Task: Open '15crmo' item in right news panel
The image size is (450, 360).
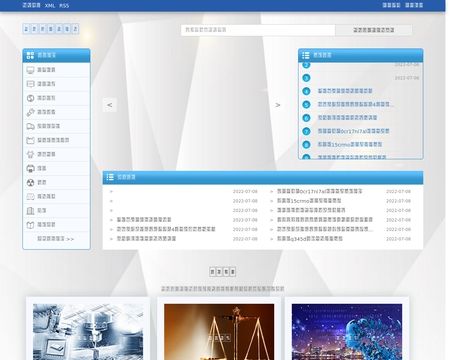Action: 350,144
